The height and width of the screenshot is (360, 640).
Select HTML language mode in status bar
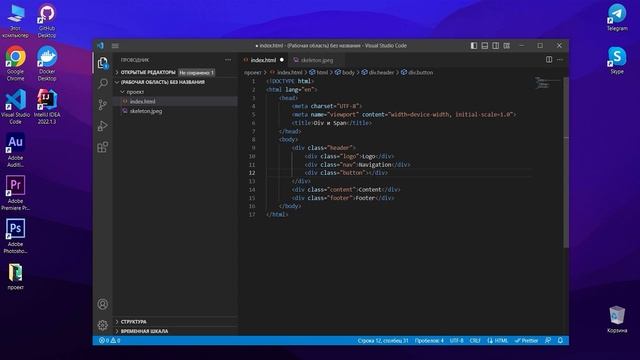tap(498, 340)
